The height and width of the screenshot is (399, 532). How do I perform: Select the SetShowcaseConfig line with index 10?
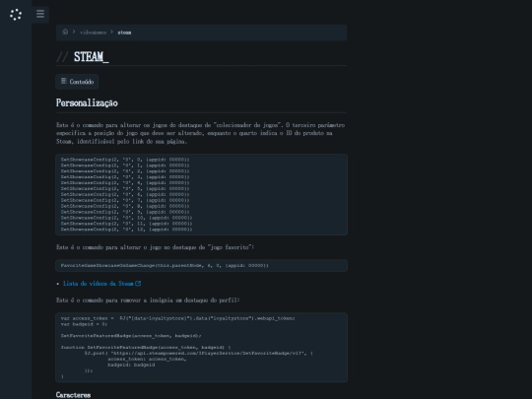point(126,218)
